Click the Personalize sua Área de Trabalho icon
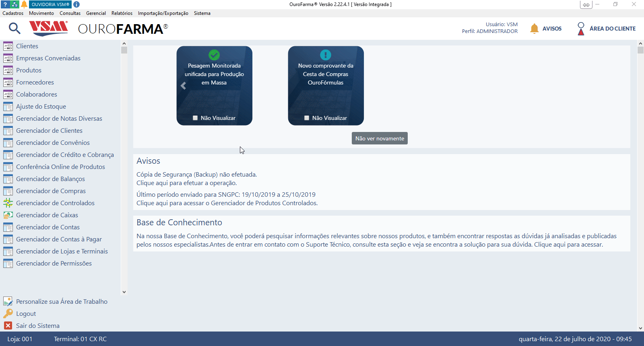The image size is (644, 346). [x=8, y=301]
